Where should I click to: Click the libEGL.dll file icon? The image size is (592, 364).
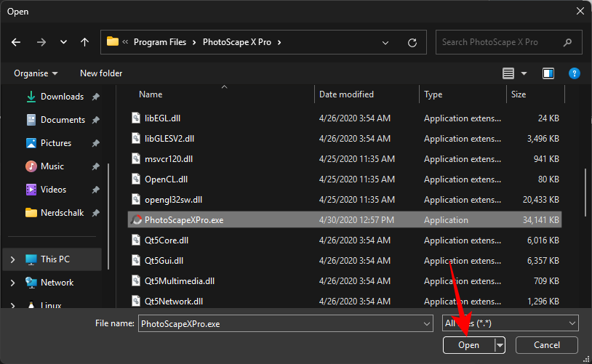pos(136,118)
